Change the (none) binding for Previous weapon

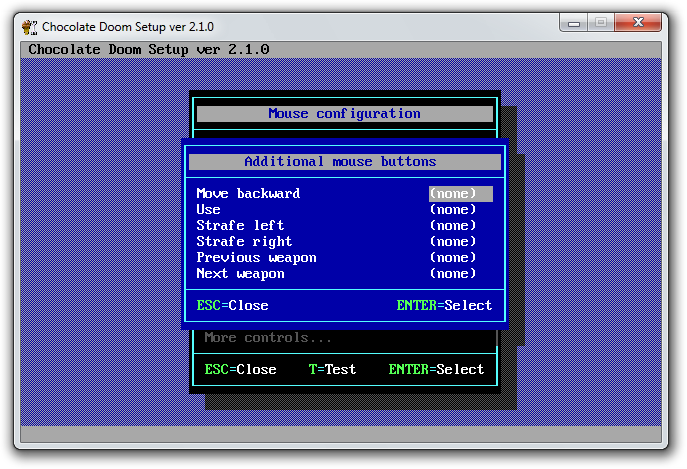[x=453, y=258]
